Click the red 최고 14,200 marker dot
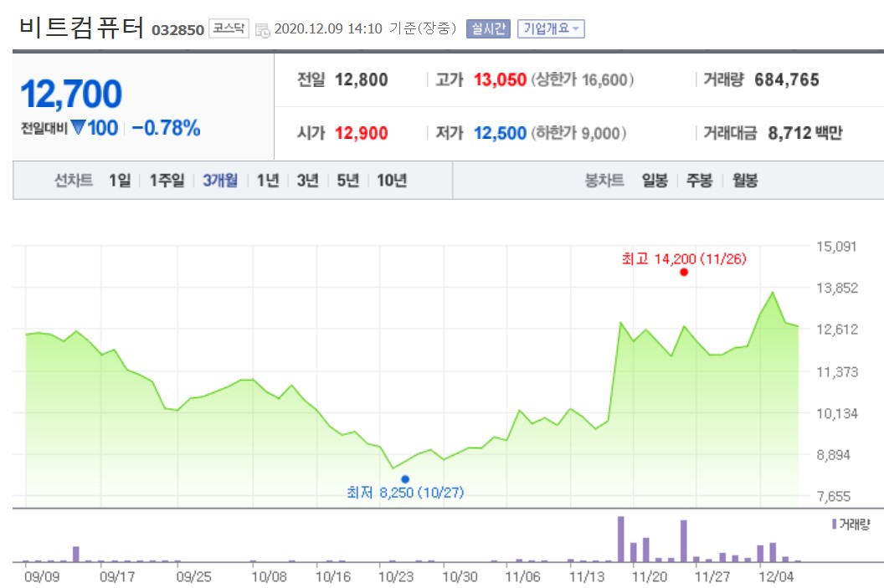884x588 pixels. point(684,272)
